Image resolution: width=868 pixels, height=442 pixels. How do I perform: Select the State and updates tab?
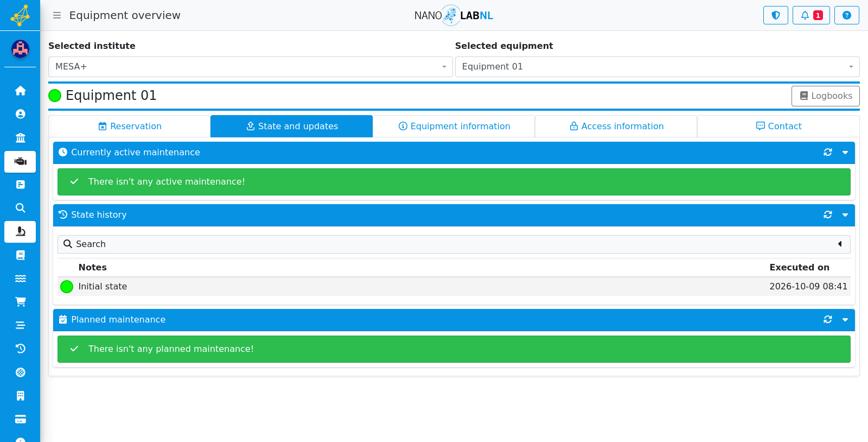[x=292, y=126]
